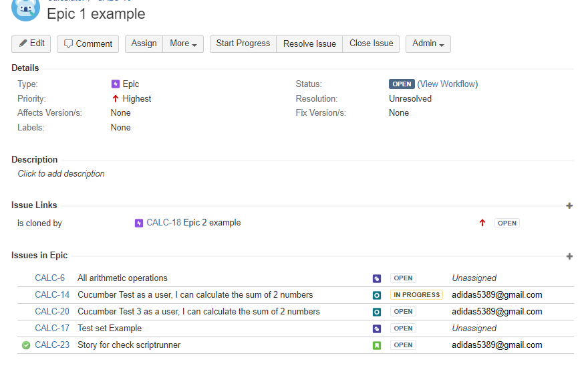Click the Fix Version/s value None

(x=399, y=113)
